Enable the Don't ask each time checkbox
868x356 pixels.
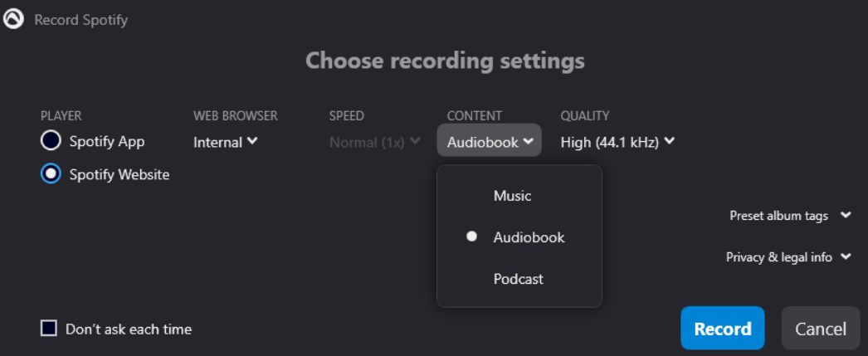pyautogui.click(x=49, y=329)
